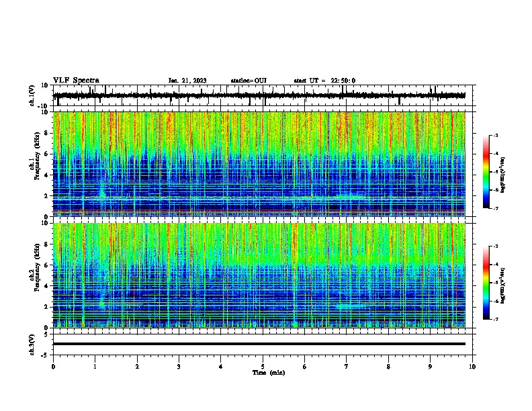The height and width of the screenshot is (411, 532).
Task: Click the 'station=OUI' label
Action: (249, 81)
